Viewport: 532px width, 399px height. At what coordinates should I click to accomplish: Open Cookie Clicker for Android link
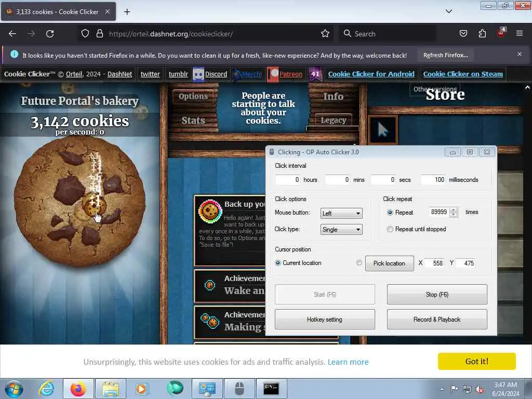point(371,74)
